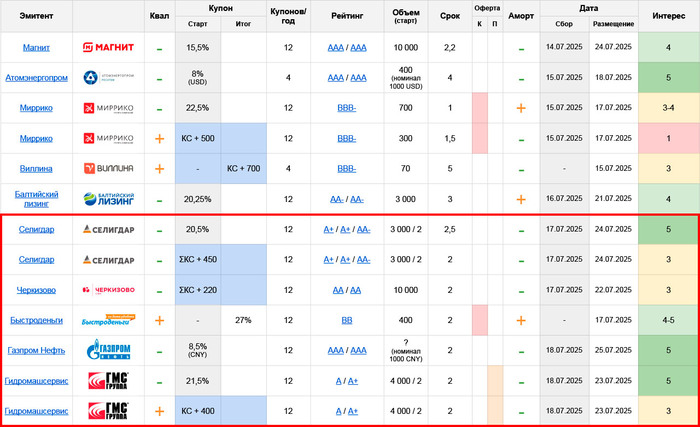700x427 pixels.
Task: Open the BB rating link for Быстроденьги
Action: pos(347,321)
